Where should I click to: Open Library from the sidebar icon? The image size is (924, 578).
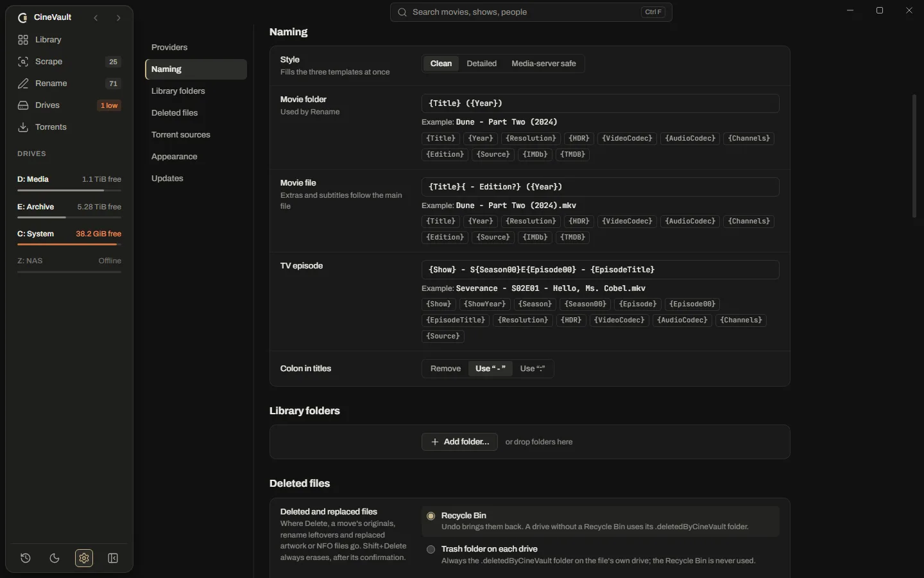click(x=23, y=40)
